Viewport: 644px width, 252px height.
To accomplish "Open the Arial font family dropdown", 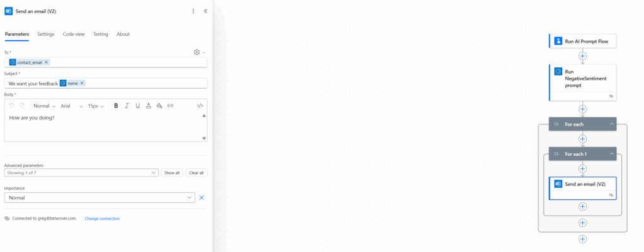I will (72, 106).
